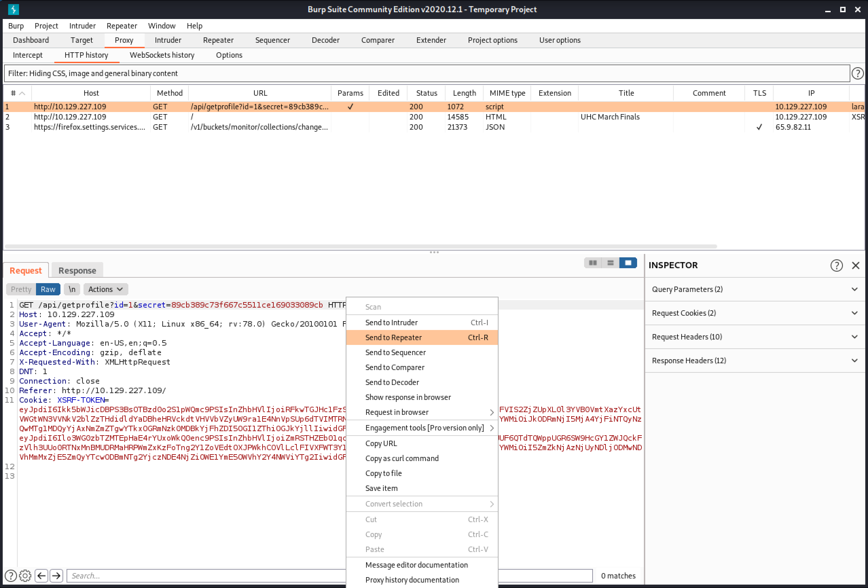
Task: Switch to Response tab
Action: [x=77, y=270]
